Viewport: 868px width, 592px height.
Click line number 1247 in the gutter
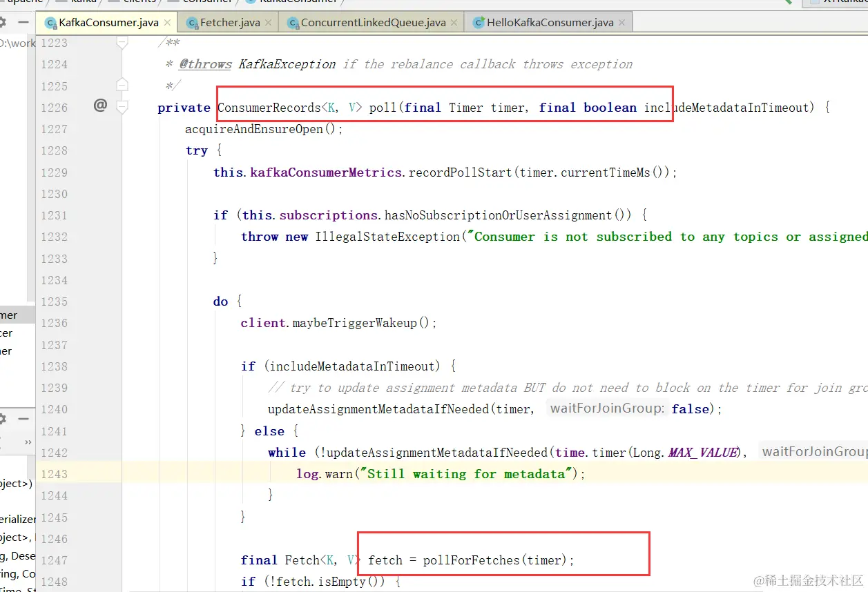point(54,560)
